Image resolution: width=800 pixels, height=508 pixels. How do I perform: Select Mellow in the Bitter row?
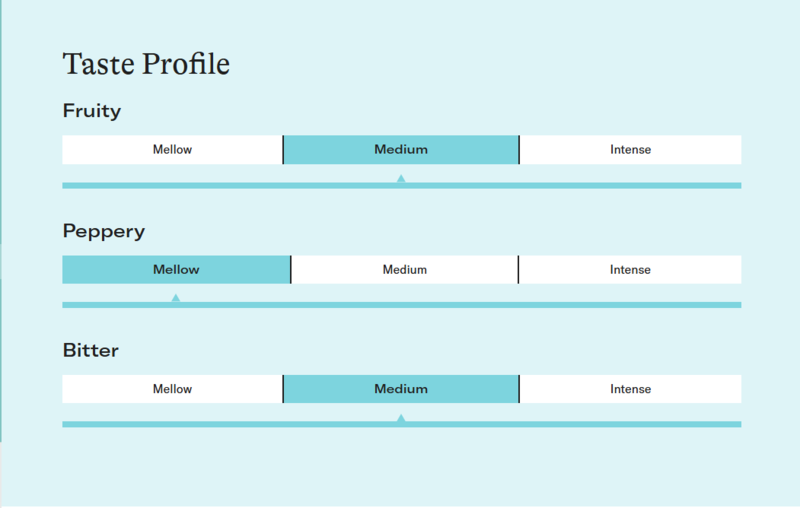pos(172,389)
